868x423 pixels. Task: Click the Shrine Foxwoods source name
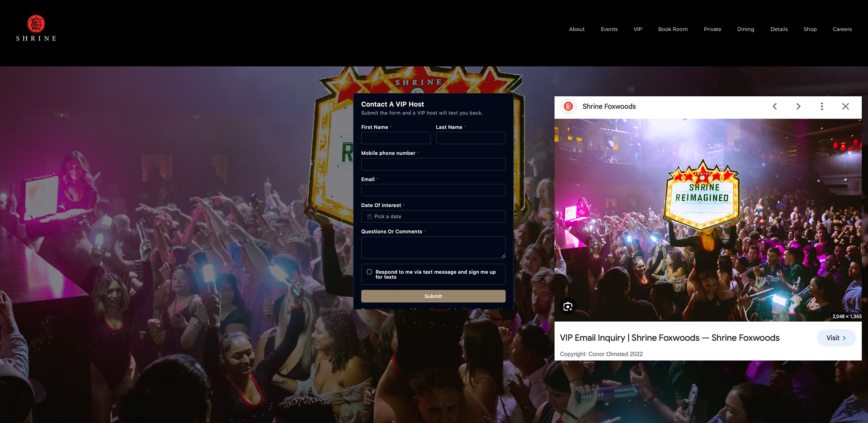coord(609,106)
